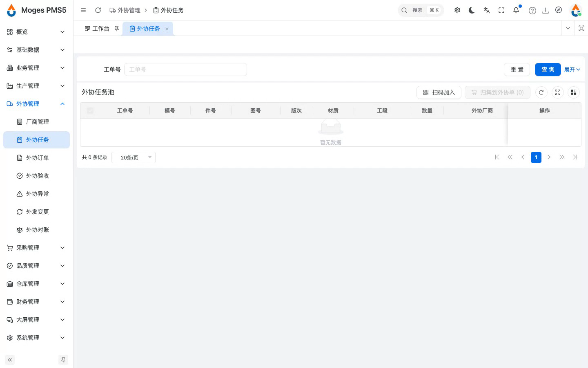Click 展开 to expand the search filters
This screenshot has width=588, height=368.
[x=572, y=70]
